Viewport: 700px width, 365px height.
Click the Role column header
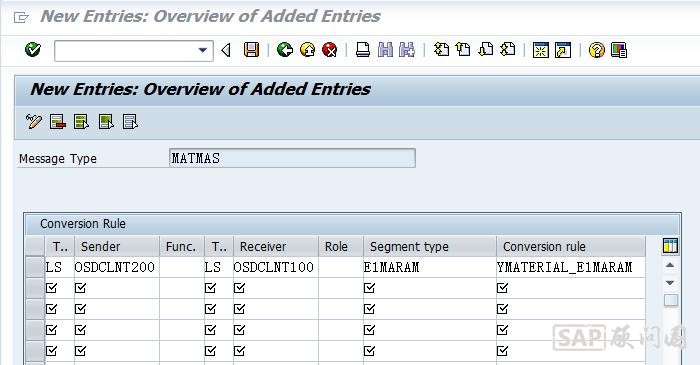pyautogui.click(x=341, y=246)
